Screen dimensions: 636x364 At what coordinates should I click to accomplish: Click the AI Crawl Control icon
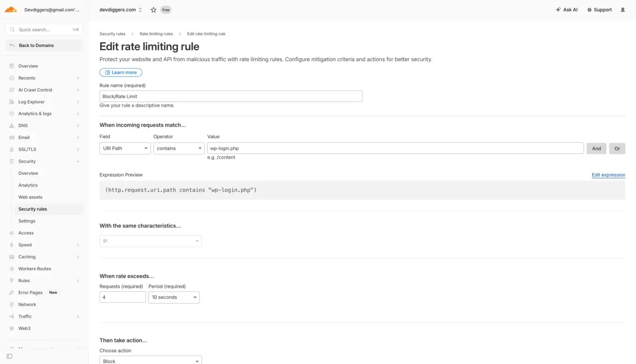click(12, 90)
